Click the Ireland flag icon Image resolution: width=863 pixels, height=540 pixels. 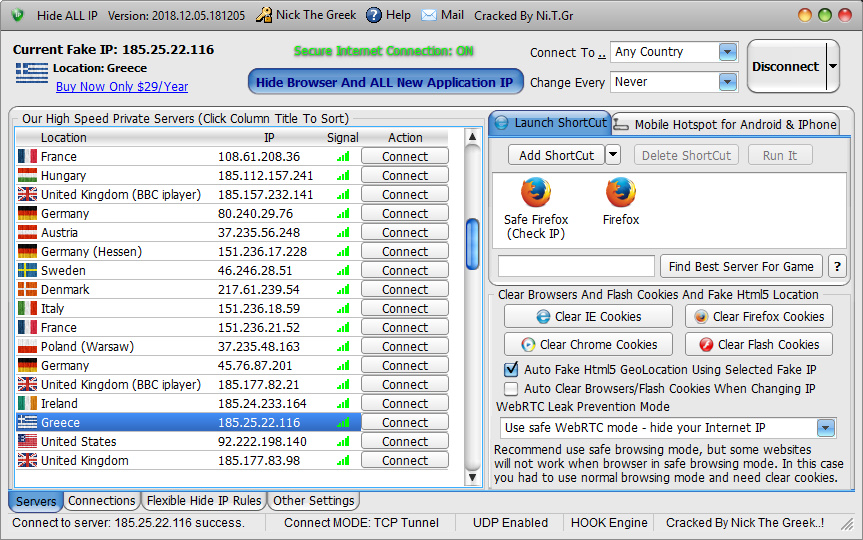28,403
